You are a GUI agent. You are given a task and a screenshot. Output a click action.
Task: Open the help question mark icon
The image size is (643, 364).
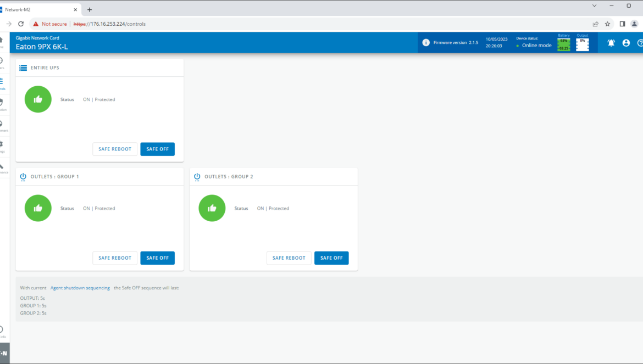[640, 43]
